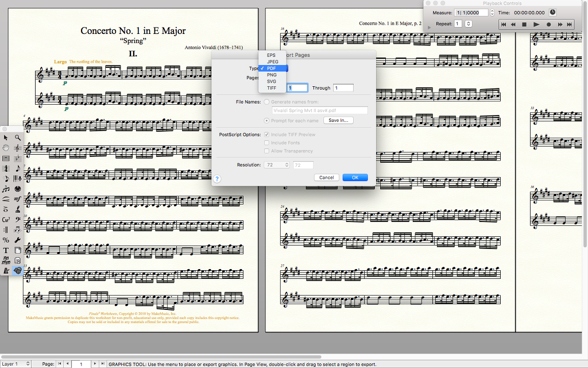Select the Clef tool with treble clef

[x=18, y=148]
